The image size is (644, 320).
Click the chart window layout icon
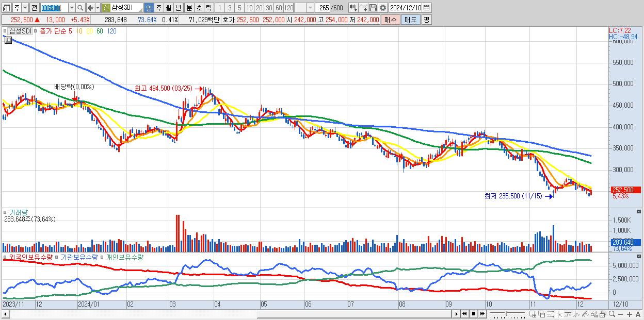7,8
